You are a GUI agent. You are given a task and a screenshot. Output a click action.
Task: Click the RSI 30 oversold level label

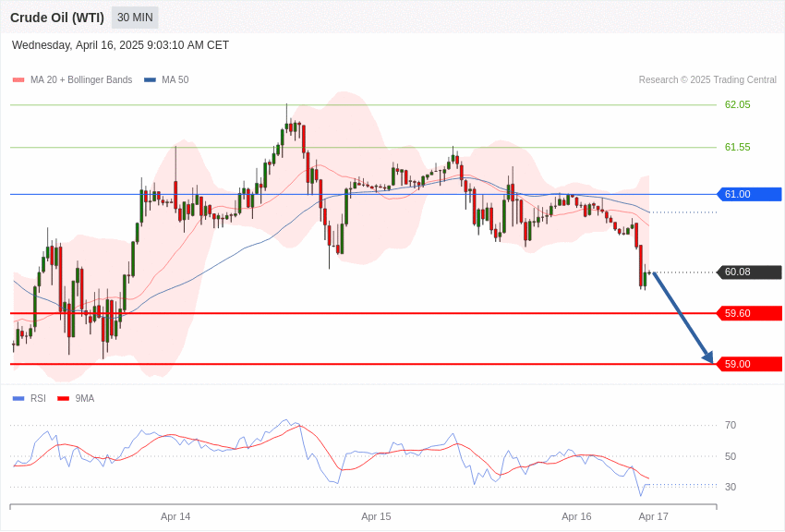[731, 487]
